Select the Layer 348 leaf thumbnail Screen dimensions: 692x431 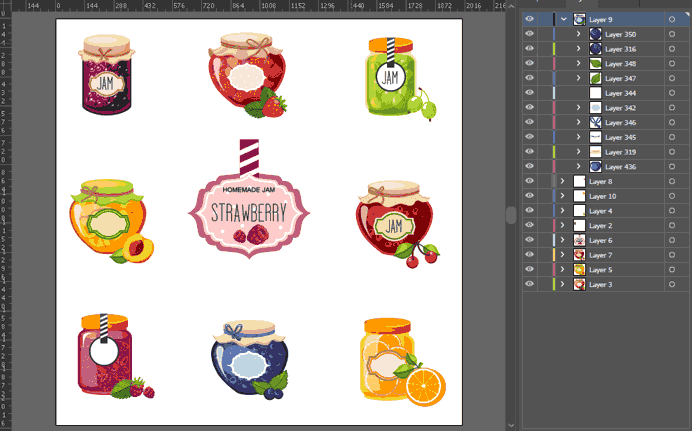coord(595,64)
